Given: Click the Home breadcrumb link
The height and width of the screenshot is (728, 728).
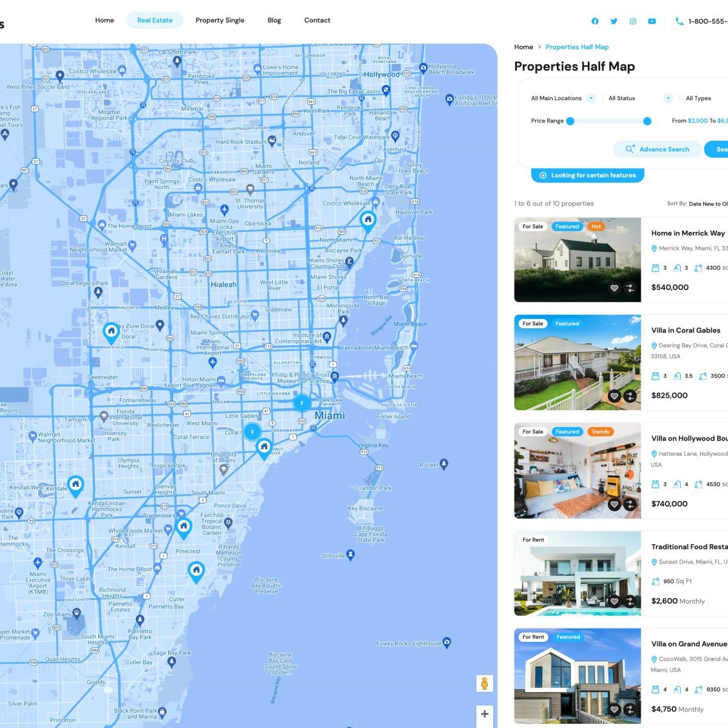Looking at the screenshot, I should click(523, 47).
